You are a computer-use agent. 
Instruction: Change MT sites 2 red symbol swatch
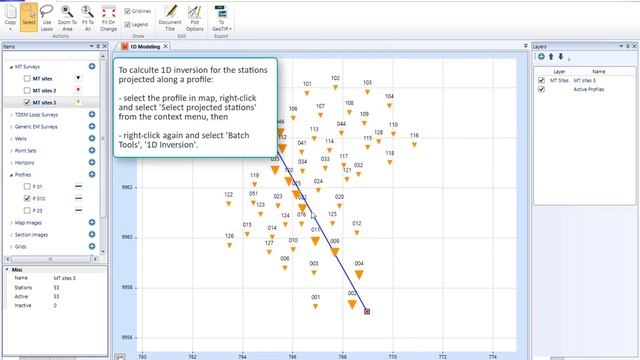pos(78,90)
